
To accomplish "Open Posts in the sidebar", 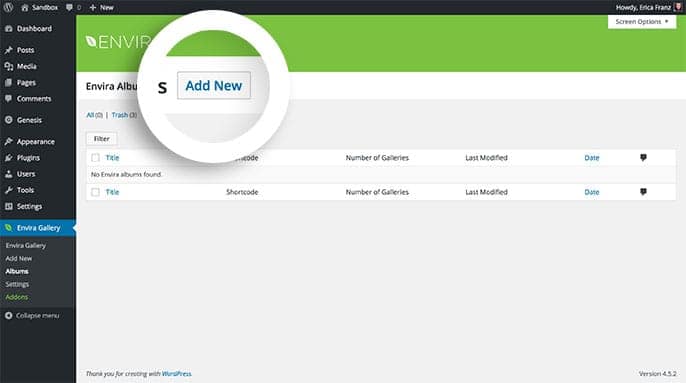I will [25, 50].
